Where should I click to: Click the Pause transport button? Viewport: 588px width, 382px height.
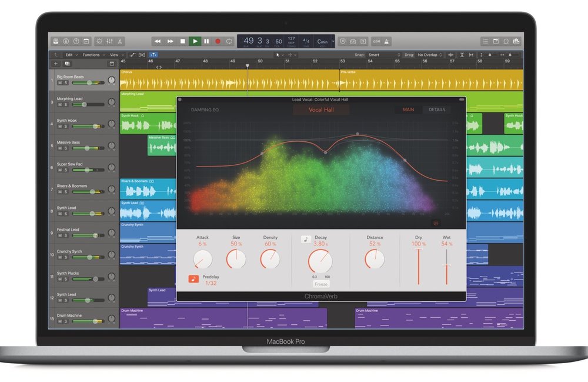pos(206,41)
